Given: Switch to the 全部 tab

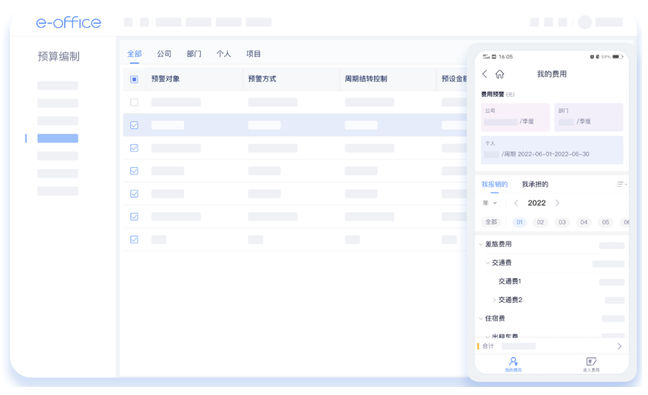Looking at the screenshot, I should [x=134, y=54].
